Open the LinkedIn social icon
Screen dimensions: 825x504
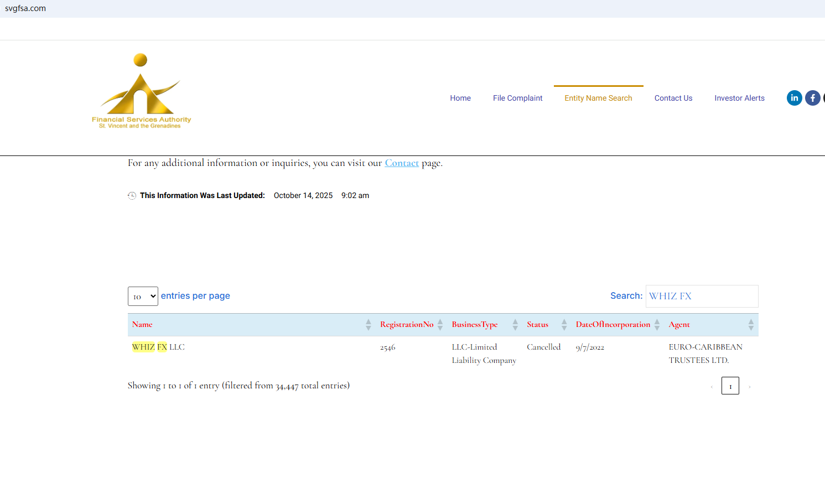click(x=794, y=98)
